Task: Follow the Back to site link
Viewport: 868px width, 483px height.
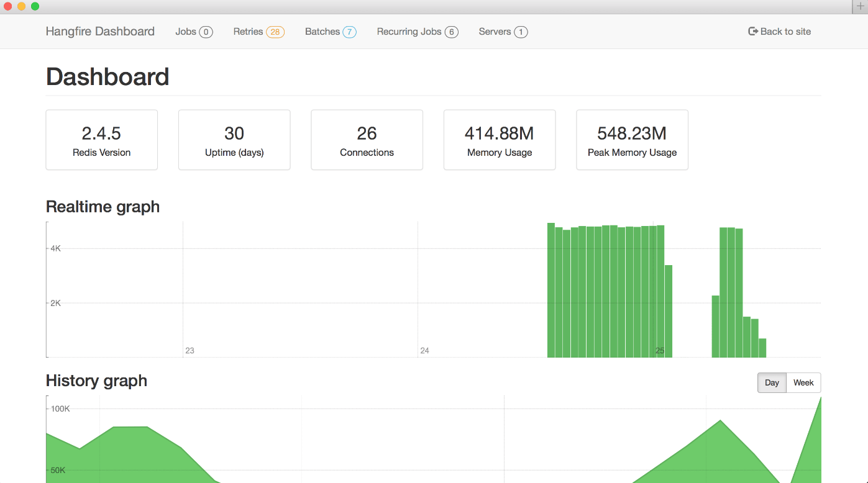Action: tap(785, 31)
